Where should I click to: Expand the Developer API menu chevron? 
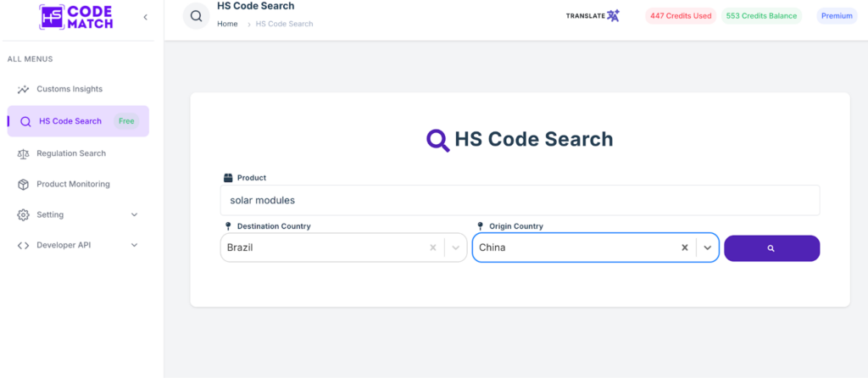(134, 245)
